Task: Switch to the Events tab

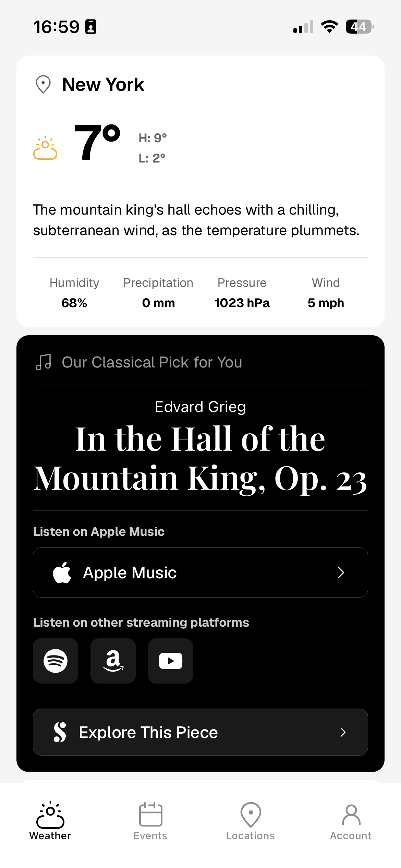Action: click(x=150, y=820)
